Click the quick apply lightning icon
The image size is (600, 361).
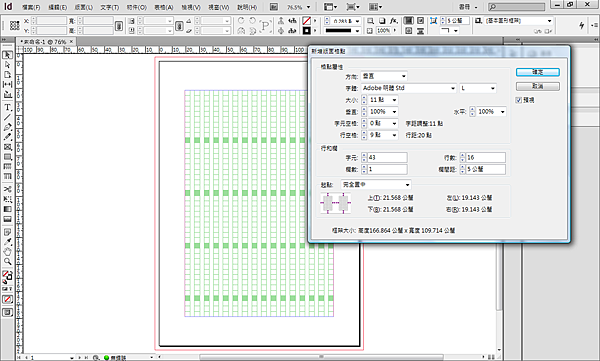581,25
